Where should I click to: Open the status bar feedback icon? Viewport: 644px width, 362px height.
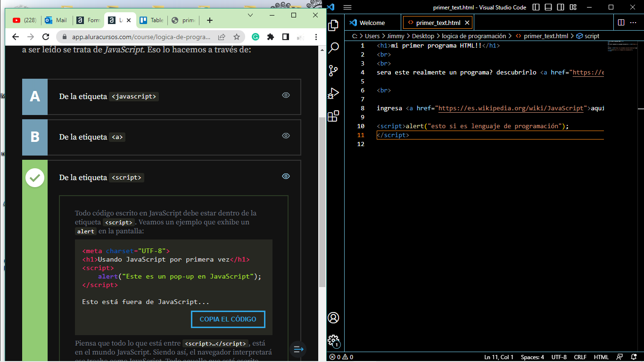620,357
